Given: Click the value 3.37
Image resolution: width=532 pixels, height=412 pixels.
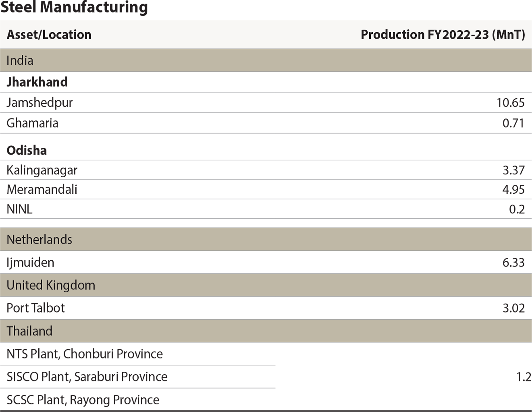Looking at the screenshot, I should (x=513, y=170).
